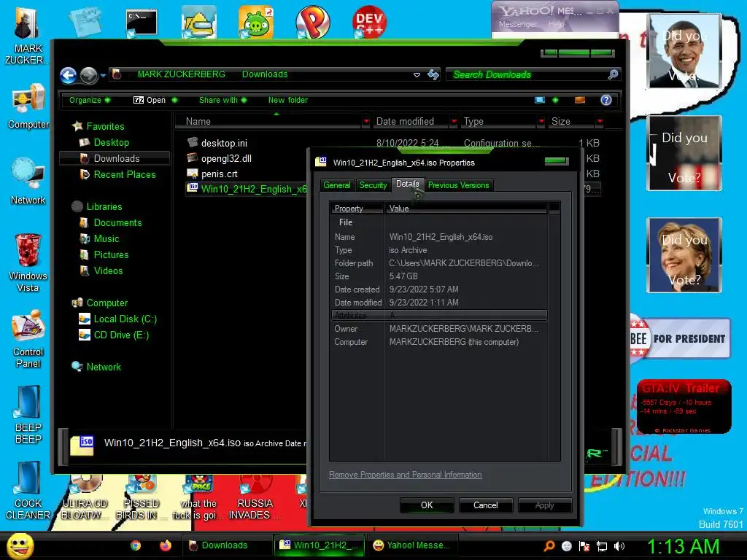Open the Pictures library
This screenshot has height=560, width=747.
(x=111, y=254)
